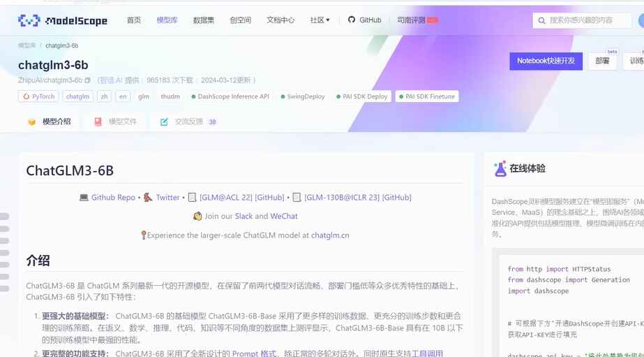
Task: Click the 模型介绍 cube icon
Action: click(31, 122)
